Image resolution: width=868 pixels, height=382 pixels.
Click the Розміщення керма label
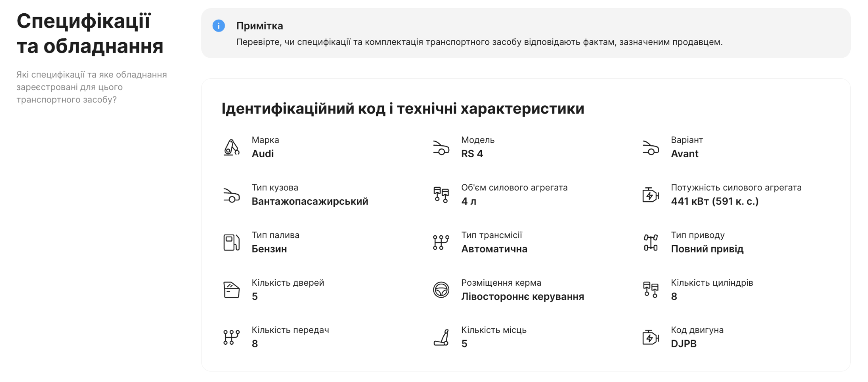501,283
